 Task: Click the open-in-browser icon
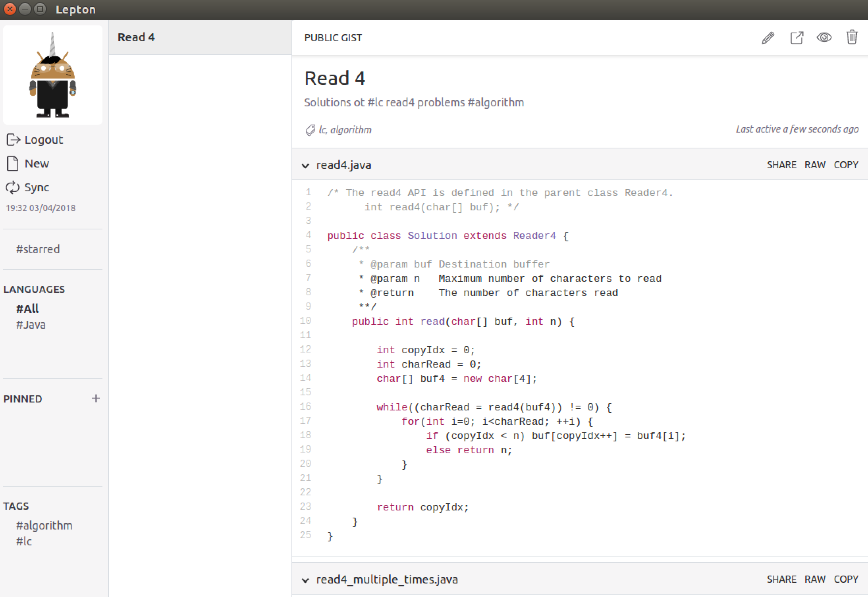[x=796, y=38]
